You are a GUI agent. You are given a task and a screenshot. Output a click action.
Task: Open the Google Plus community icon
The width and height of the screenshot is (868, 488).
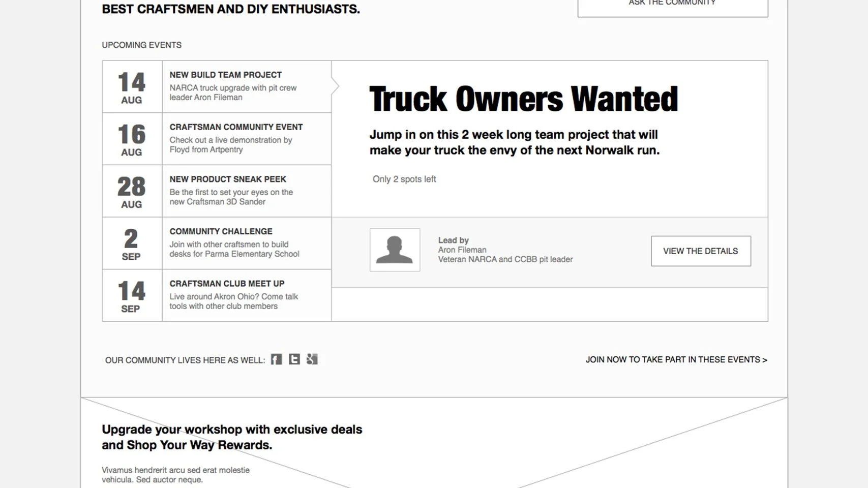312,359
